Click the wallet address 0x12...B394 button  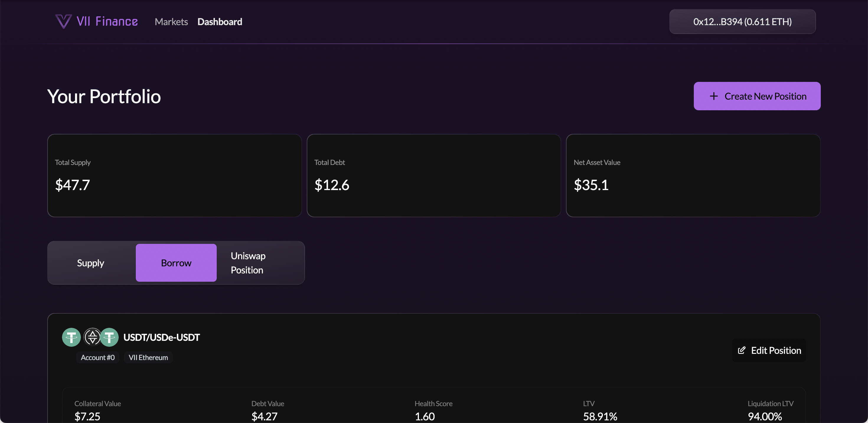coord(742,22)
